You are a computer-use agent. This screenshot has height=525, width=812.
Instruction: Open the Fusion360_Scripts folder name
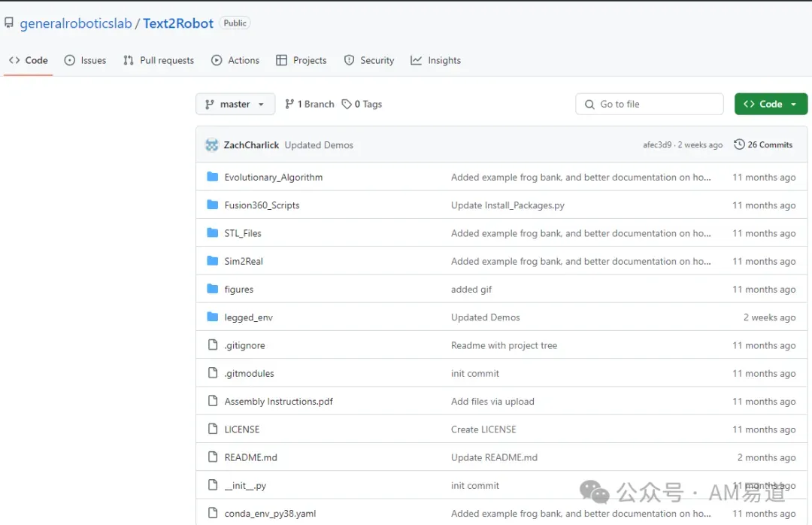tap(262, 205)
